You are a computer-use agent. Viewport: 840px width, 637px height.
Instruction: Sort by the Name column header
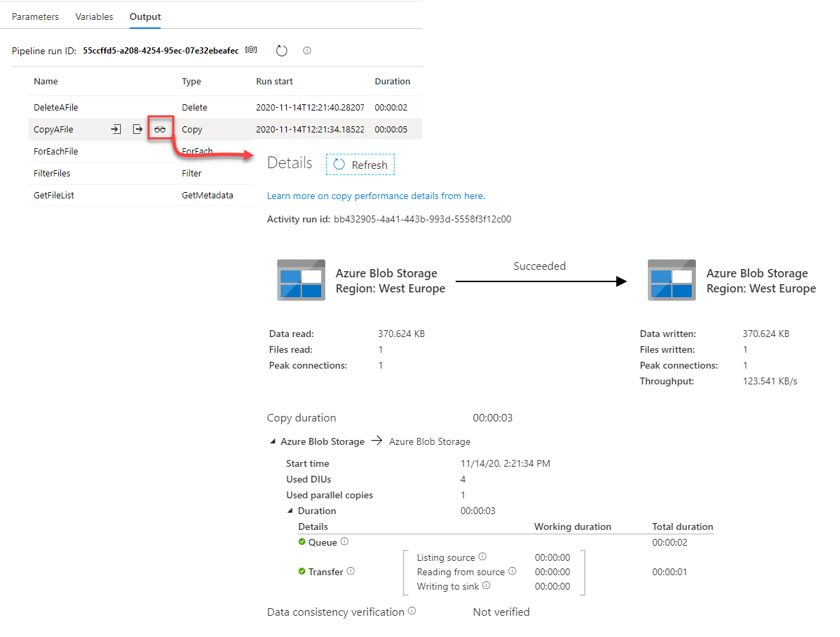coord(46,81)
